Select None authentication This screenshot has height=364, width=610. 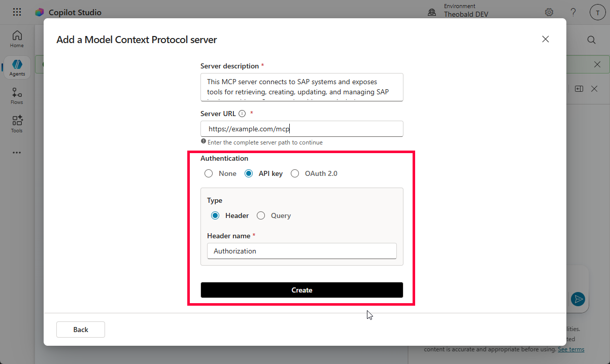209,173
